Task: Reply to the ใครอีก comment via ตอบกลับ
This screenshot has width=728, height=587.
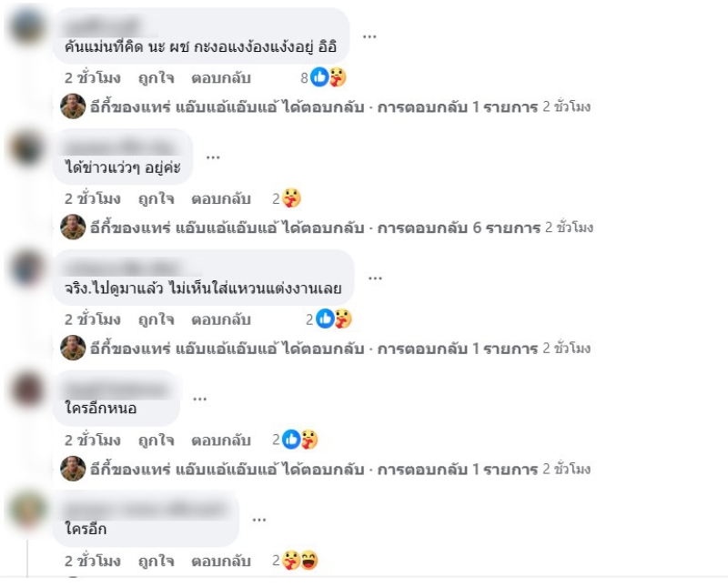Action: click(x=221, y=561)
